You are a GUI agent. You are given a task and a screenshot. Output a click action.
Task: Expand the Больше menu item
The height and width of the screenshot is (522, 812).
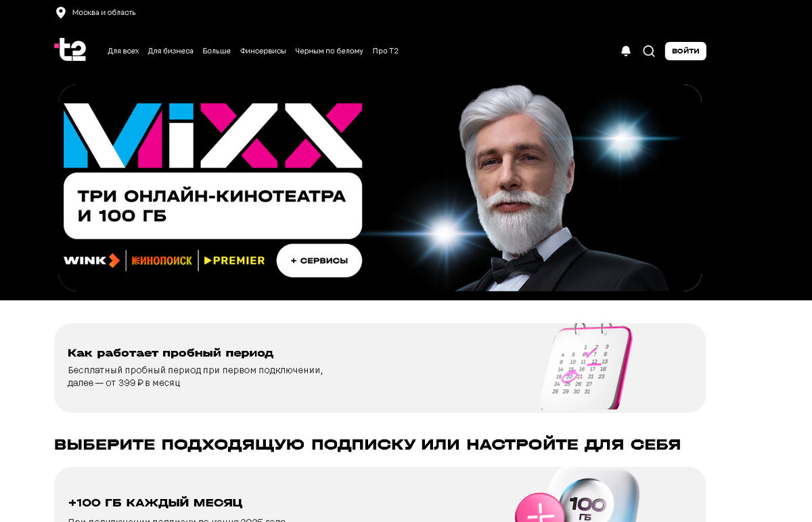(x=217, y=51)
